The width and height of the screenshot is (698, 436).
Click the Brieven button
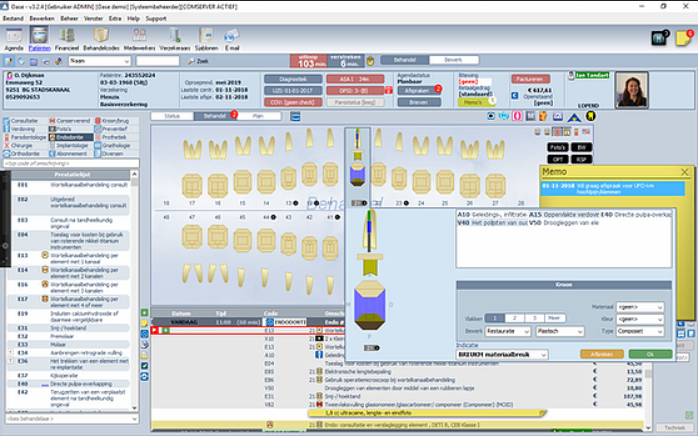pos(419,102)
